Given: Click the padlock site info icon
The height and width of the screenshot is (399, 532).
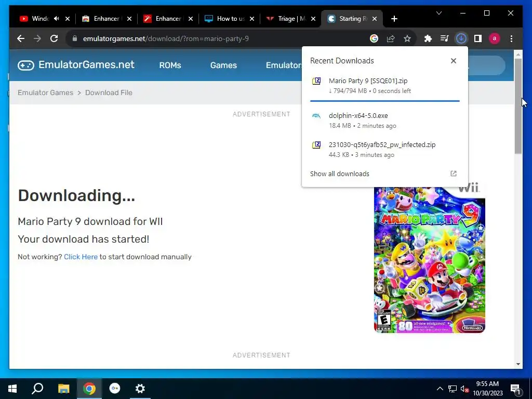Looking at the screenshot, I should 75,38.
